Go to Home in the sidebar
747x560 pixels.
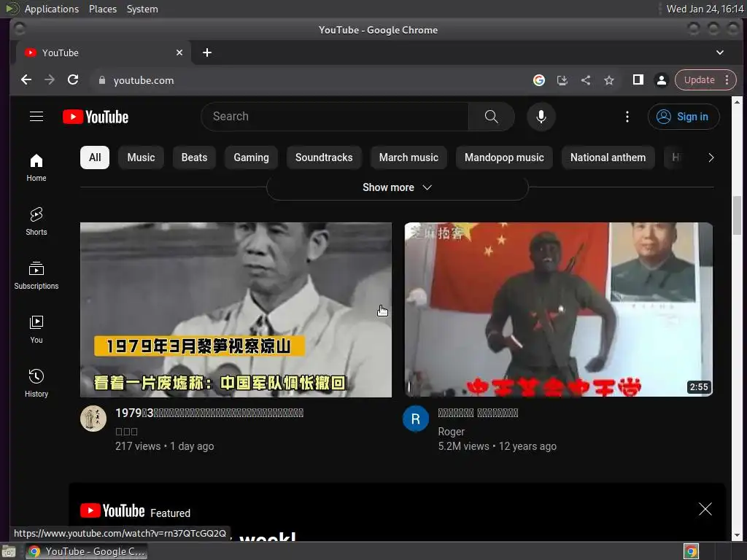tap(36, 168)
